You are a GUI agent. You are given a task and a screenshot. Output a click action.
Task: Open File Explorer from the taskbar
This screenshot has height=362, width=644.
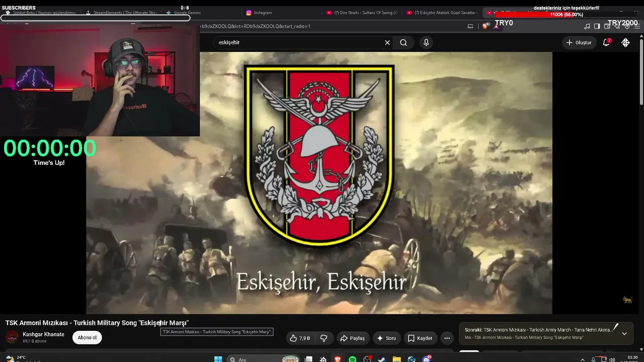396,359
